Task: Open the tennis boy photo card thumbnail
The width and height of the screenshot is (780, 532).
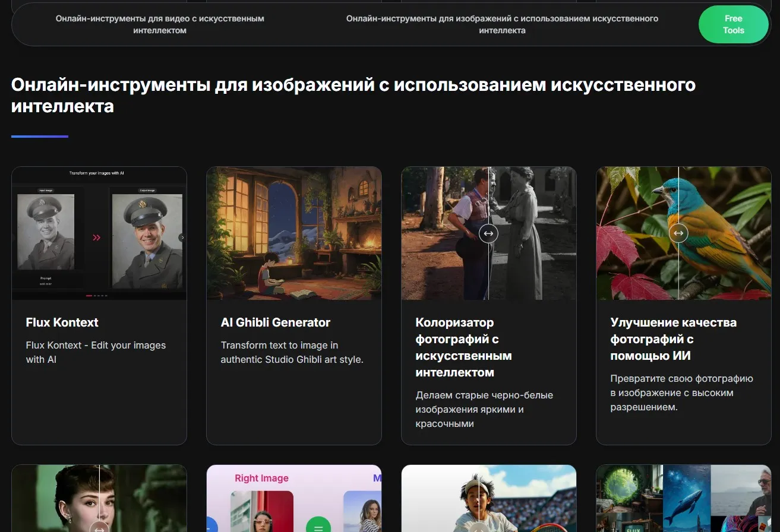Action: (x=489, y=499)
